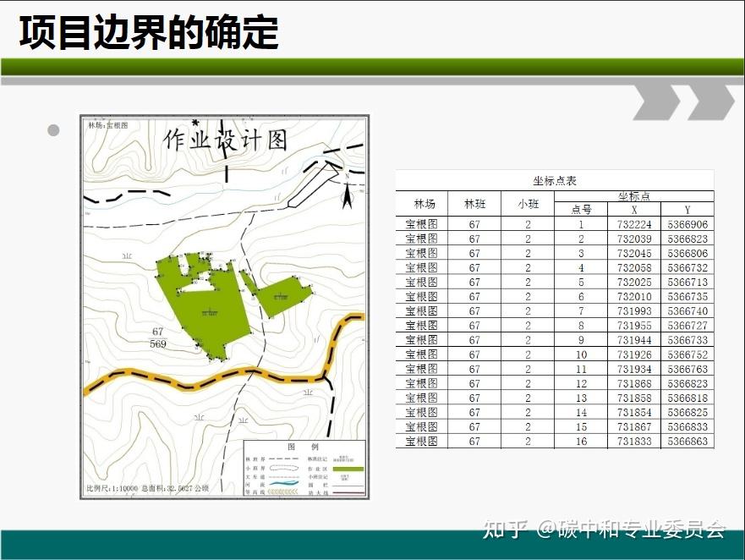Click the 点号 column header

(x=581, y=210)
